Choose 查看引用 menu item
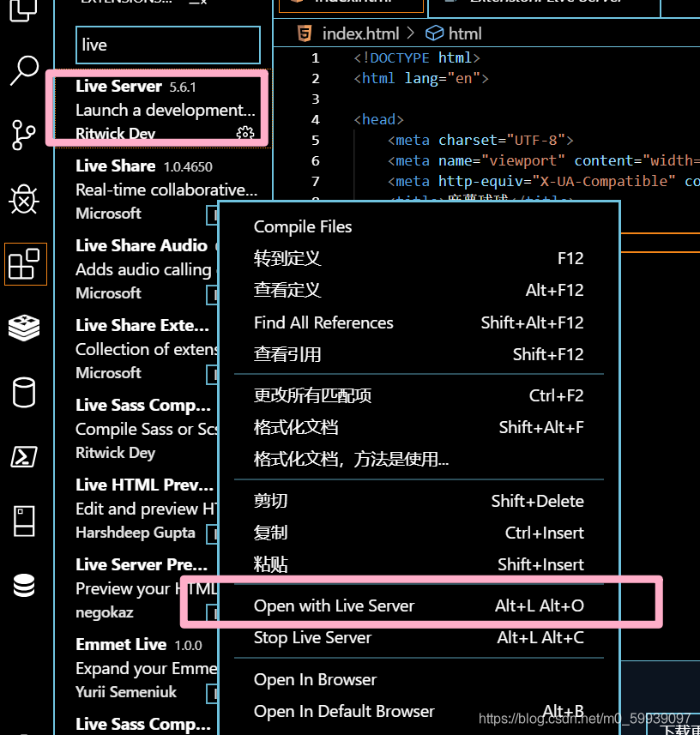 point(419,354)
